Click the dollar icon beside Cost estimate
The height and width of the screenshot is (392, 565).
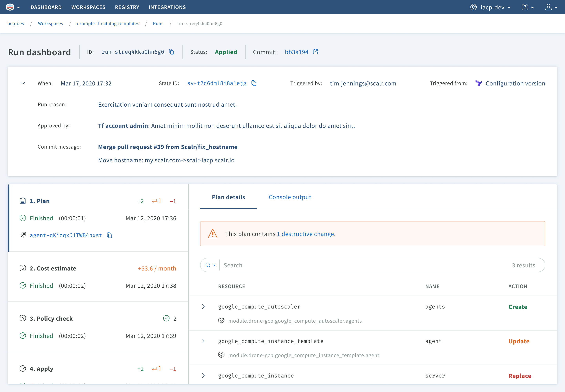23,268
